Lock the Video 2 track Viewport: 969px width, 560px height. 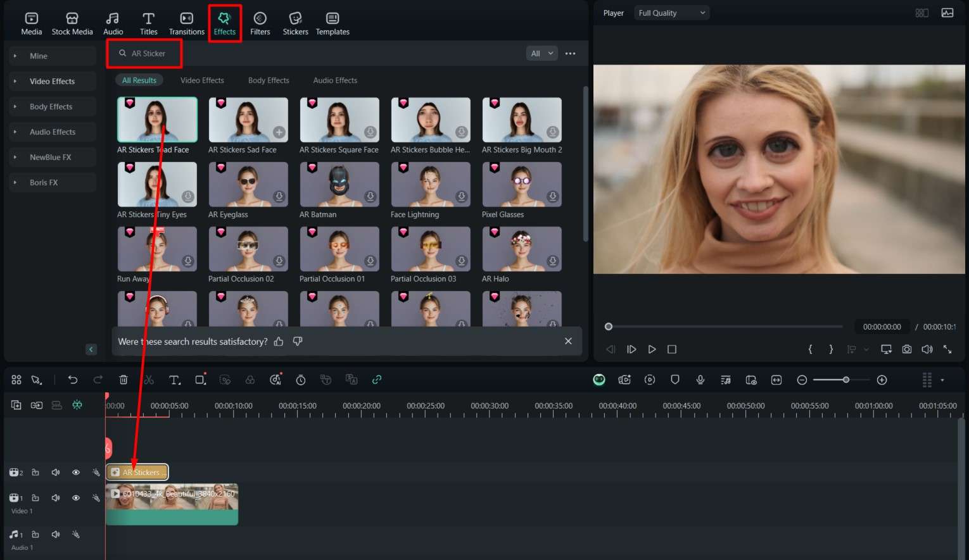point(35,473)
